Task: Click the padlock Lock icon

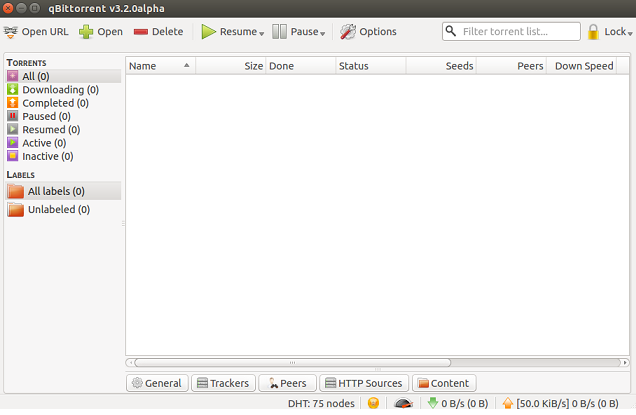Action: tap(593, 32)
